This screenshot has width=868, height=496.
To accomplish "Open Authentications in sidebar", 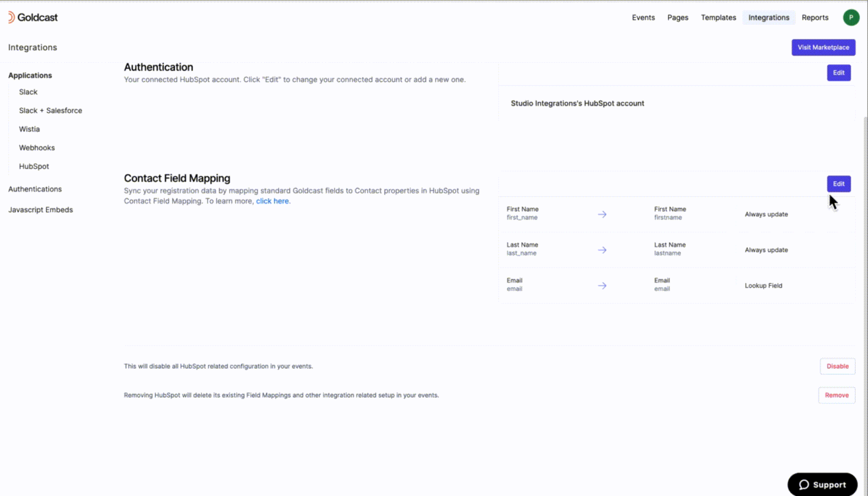I will (x=35, y=189).
